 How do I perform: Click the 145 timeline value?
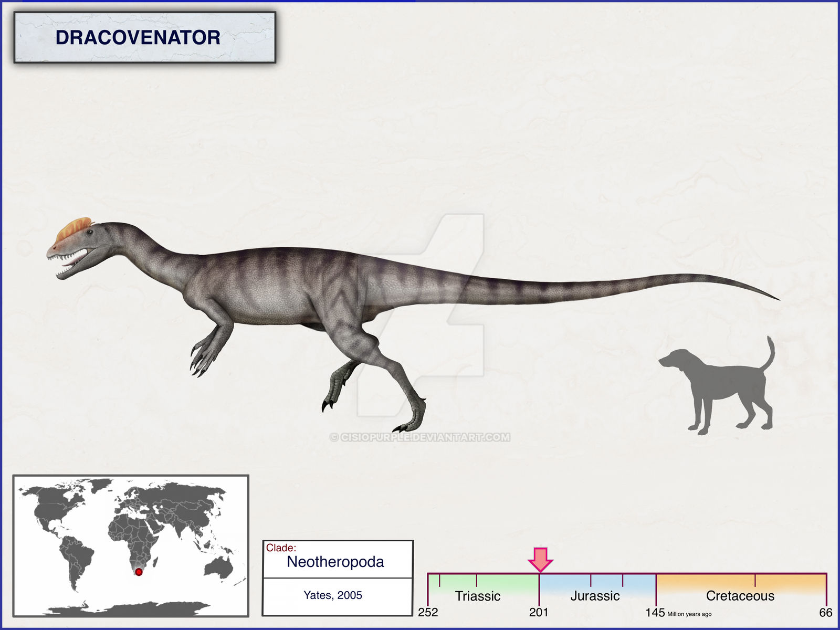point(655,612)
